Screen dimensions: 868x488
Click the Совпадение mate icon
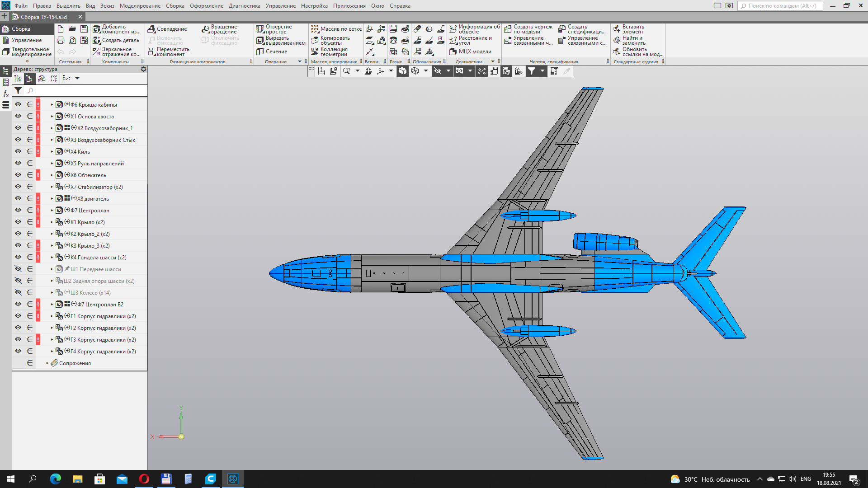151,29
